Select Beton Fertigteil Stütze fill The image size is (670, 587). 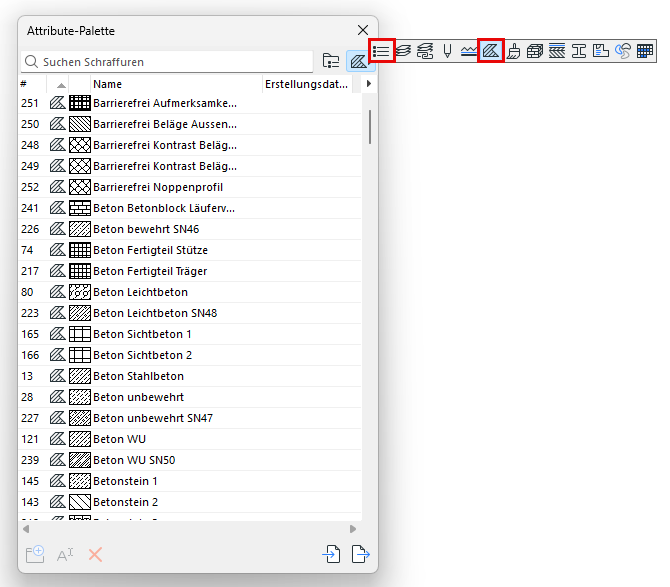tap(190, 250)
